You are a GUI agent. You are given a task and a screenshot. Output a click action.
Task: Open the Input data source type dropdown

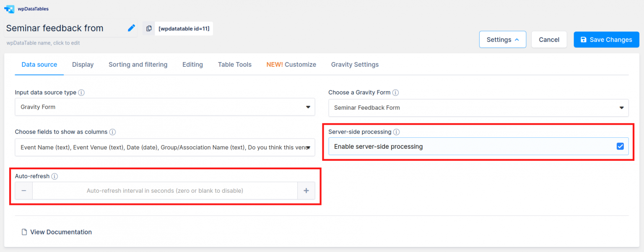coord(165,107)
